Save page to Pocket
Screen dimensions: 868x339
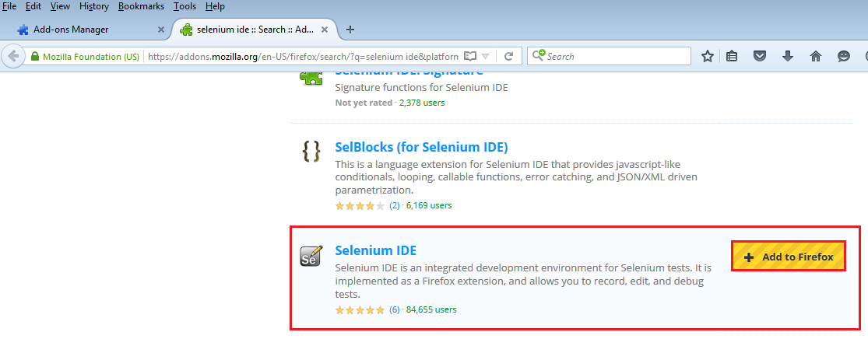pyautogui.click(x=760, y=57)
